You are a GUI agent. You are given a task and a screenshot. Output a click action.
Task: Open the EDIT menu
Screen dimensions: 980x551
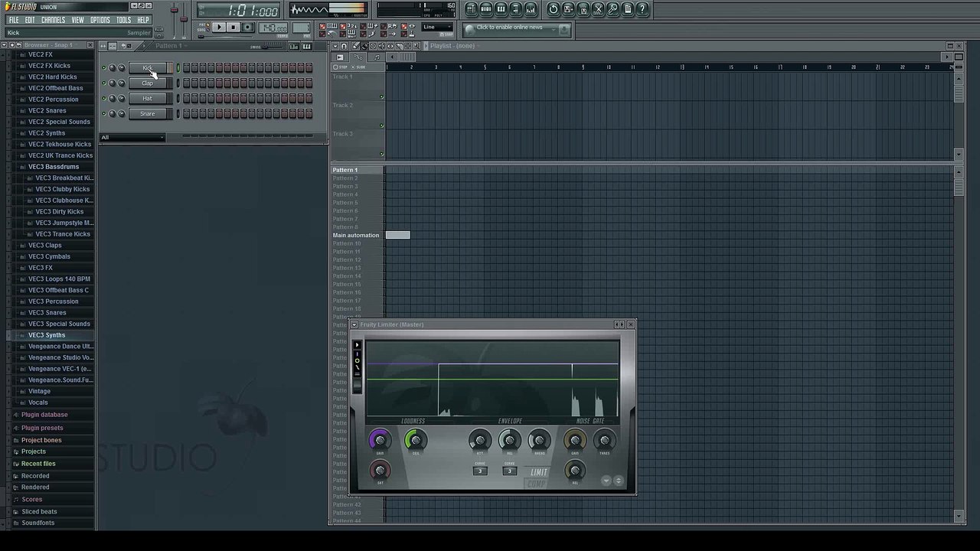tap(30, 20)
